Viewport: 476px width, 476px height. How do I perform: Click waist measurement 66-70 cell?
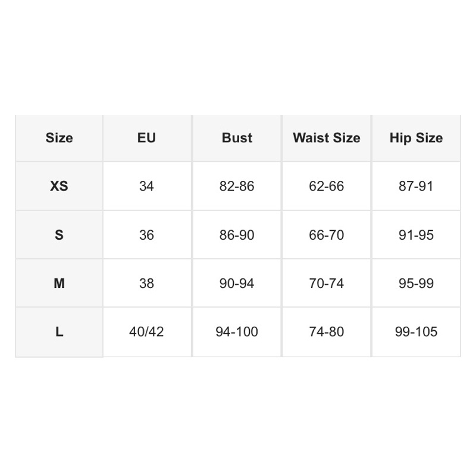coord(326,235)
